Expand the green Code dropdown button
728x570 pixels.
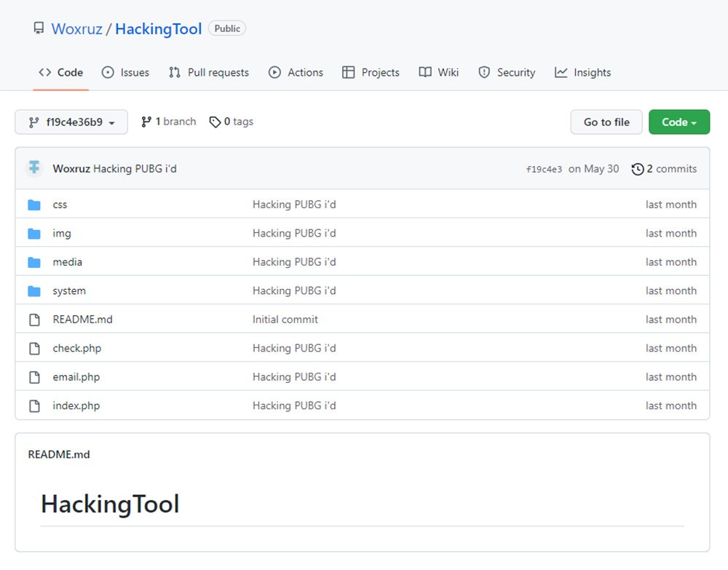click(x=678, y=122)
